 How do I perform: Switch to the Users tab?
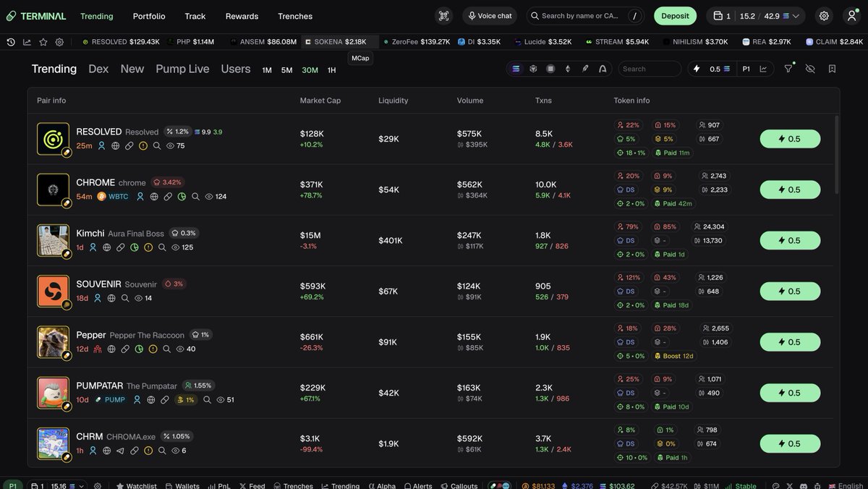pos(236,69)
